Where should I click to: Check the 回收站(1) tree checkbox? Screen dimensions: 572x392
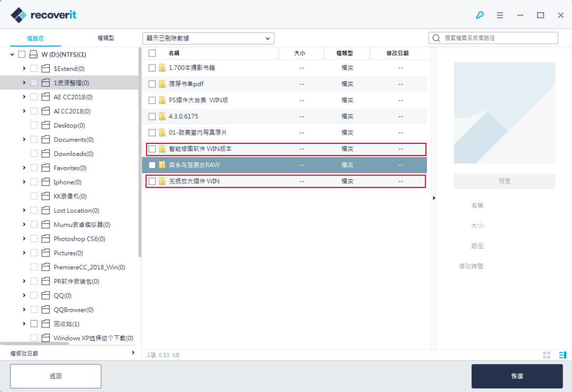tap(34, 324)
